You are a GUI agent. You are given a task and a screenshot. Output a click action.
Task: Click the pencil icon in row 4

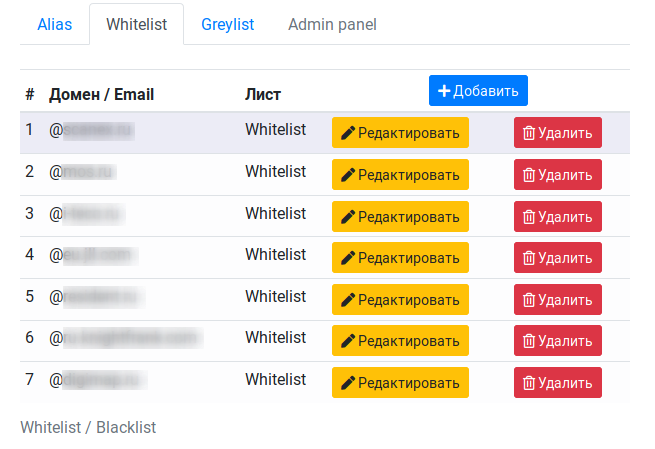point(348,258)
